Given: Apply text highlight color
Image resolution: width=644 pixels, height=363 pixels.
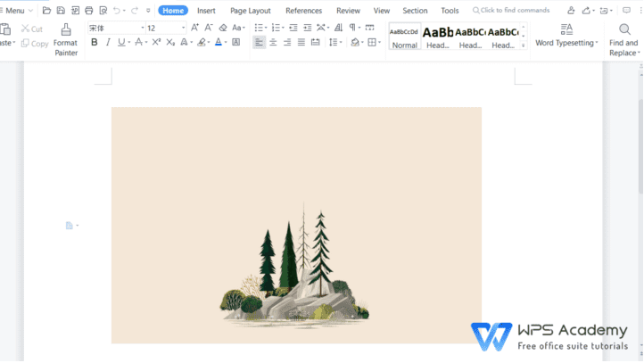Looking at the screenshot, I should (x=202, y=42).
